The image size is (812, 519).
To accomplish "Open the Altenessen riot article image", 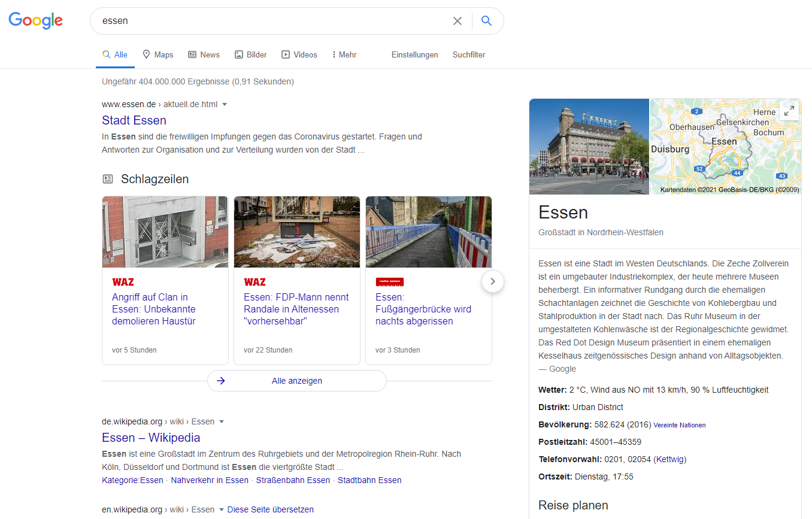I will (x=297, y=232).
